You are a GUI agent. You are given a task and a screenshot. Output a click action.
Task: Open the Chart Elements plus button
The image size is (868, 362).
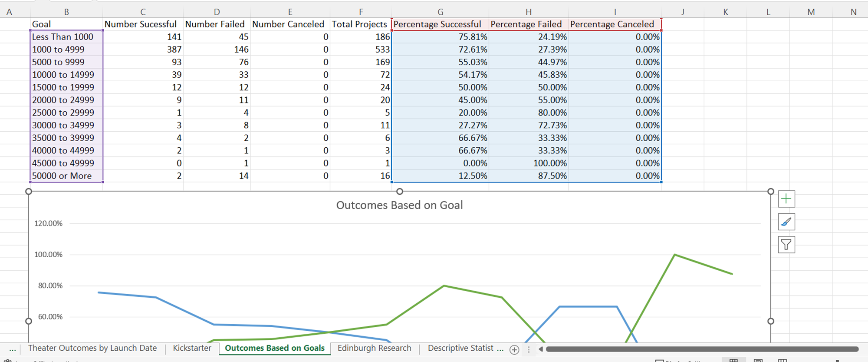click(x=786, y=199)
